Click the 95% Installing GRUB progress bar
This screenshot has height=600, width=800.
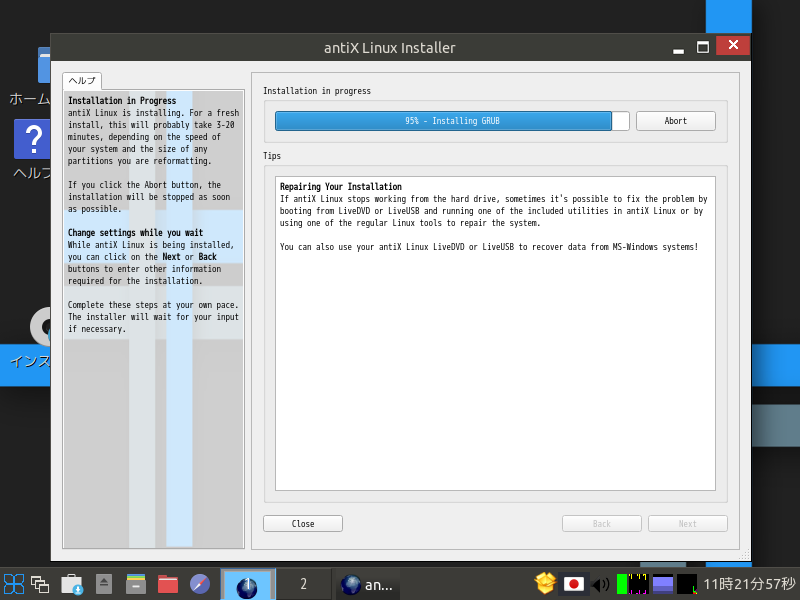452,121
